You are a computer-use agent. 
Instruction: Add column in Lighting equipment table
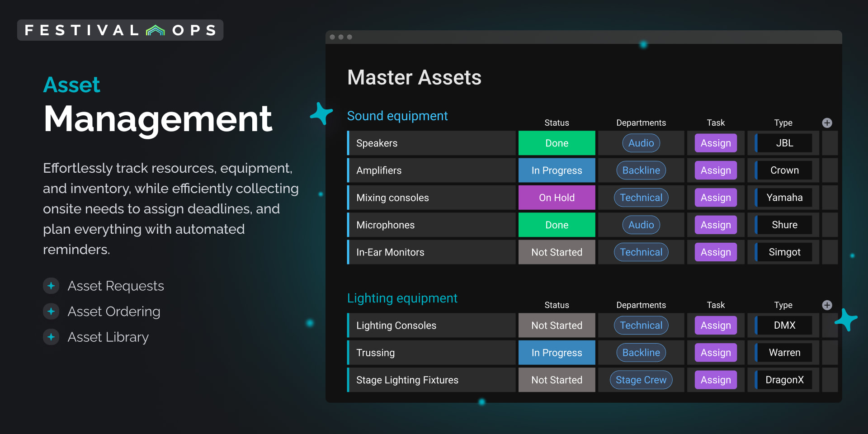[827, 305]
